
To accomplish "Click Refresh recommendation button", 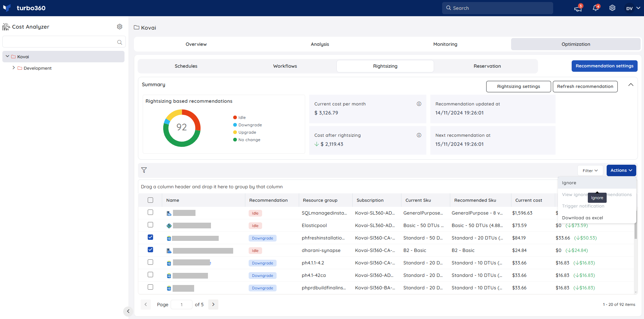I will [585, 87].
